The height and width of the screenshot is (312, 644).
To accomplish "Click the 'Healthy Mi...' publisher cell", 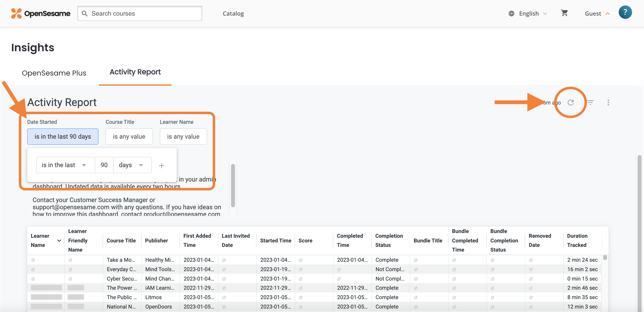I will pyautogui.click(x=160, y=260).
